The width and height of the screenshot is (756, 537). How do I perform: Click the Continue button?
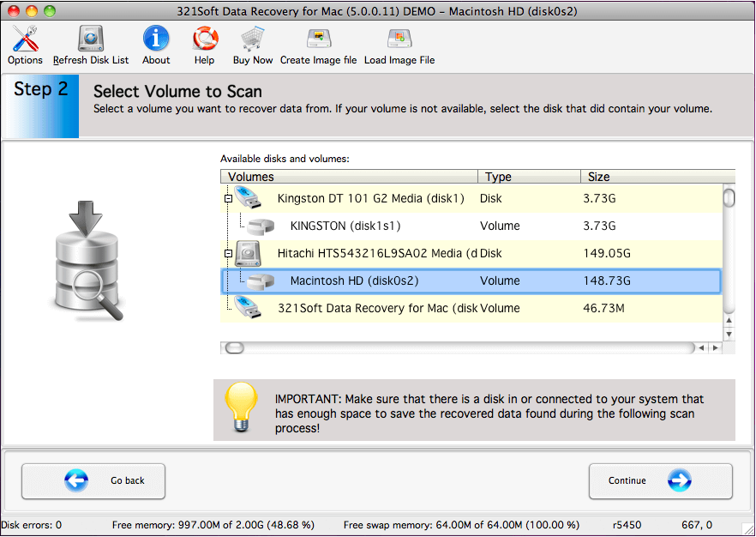click(661, 481)
